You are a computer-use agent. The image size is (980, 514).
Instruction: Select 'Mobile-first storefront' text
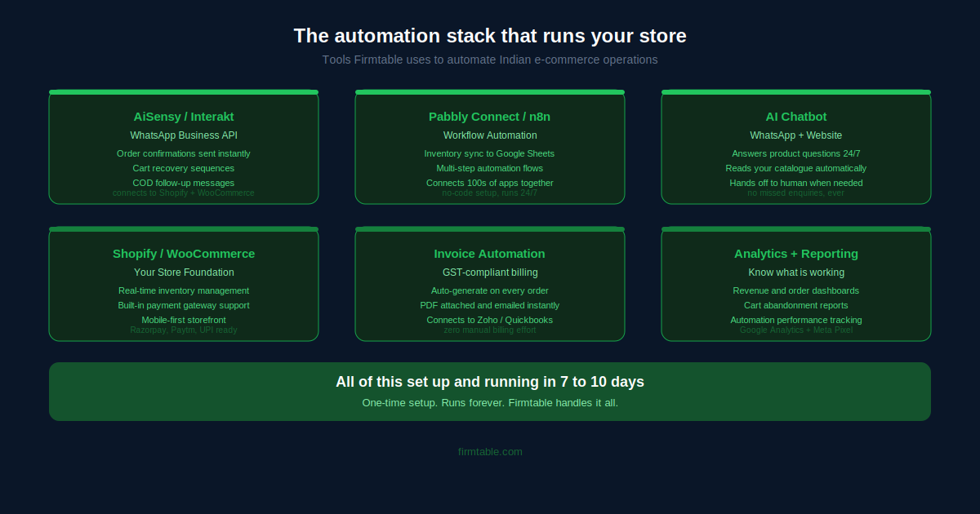tap(184, 320)
